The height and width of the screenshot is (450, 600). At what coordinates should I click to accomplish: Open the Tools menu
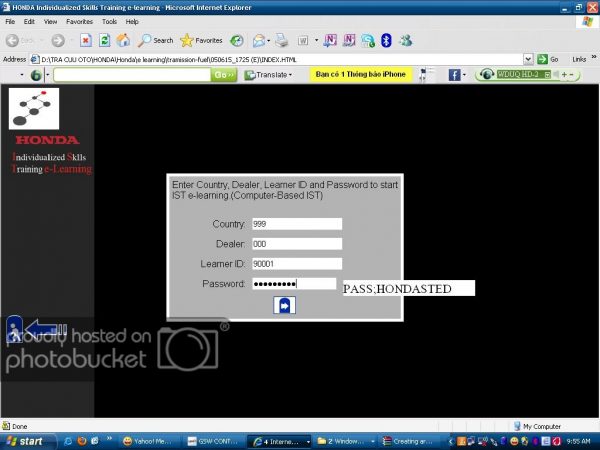[109, 22]
